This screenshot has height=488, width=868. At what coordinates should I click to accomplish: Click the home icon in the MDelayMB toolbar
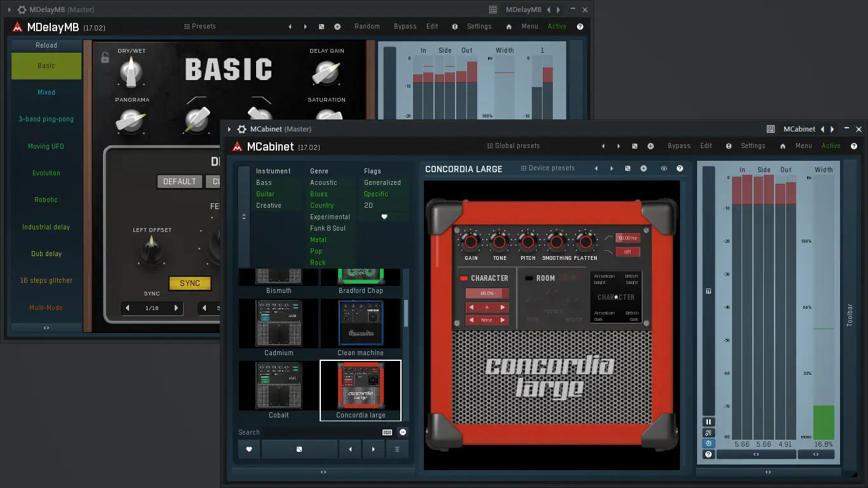pyautogui.click(x=508, y=26)
